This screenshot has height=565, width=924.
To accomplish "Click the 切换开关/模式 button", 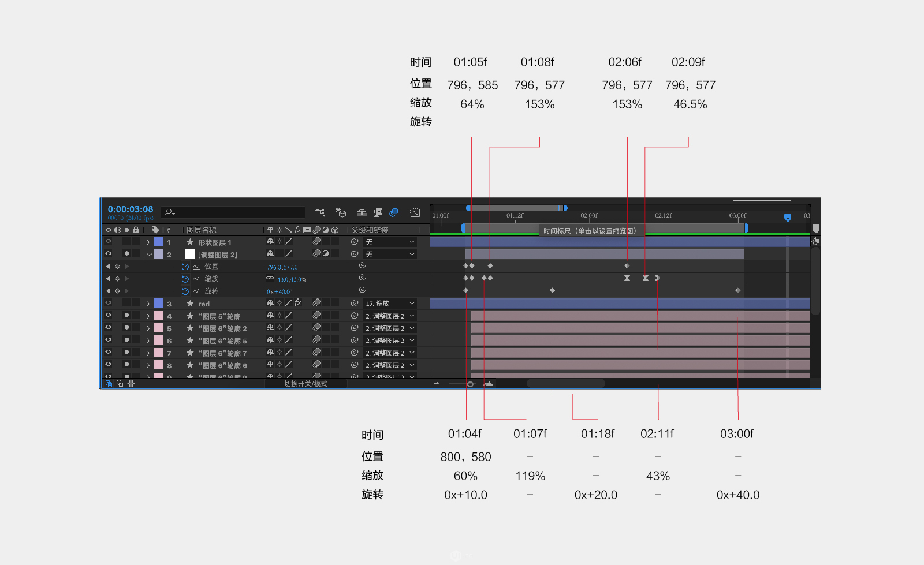I will click(x=305, y=384).
